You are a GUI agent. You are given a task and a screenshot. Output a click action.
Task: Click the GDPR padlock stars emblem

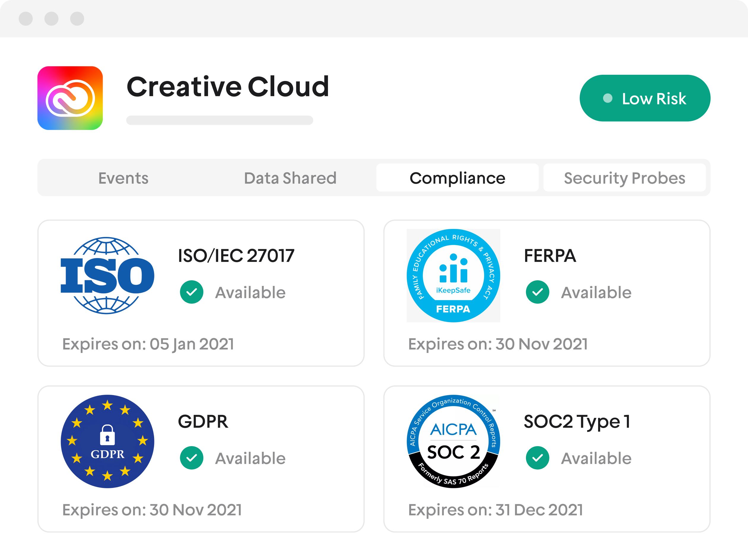[107, 441]
